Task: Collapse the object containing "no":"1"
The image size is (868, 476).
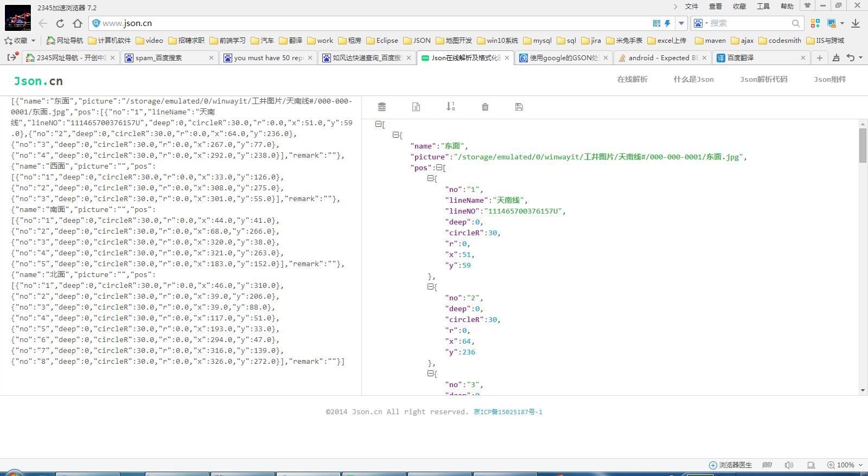Action: tap(430, 178)
